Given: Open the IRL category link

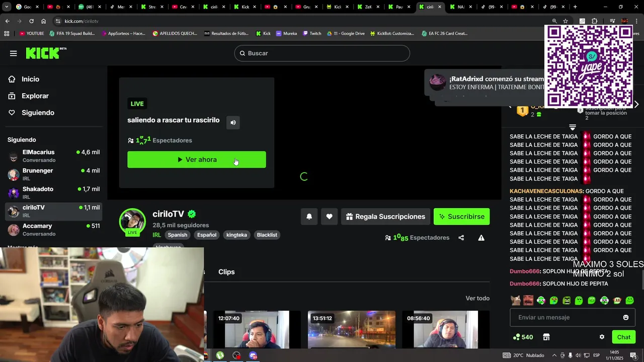Looking at the screenshot, I should pos(157,235).
